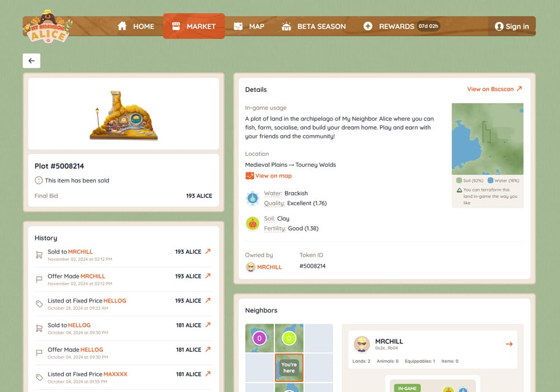Open transaction arrow for Offer Made MRCHILL
The image size is (560, 392).
point(208,276)
